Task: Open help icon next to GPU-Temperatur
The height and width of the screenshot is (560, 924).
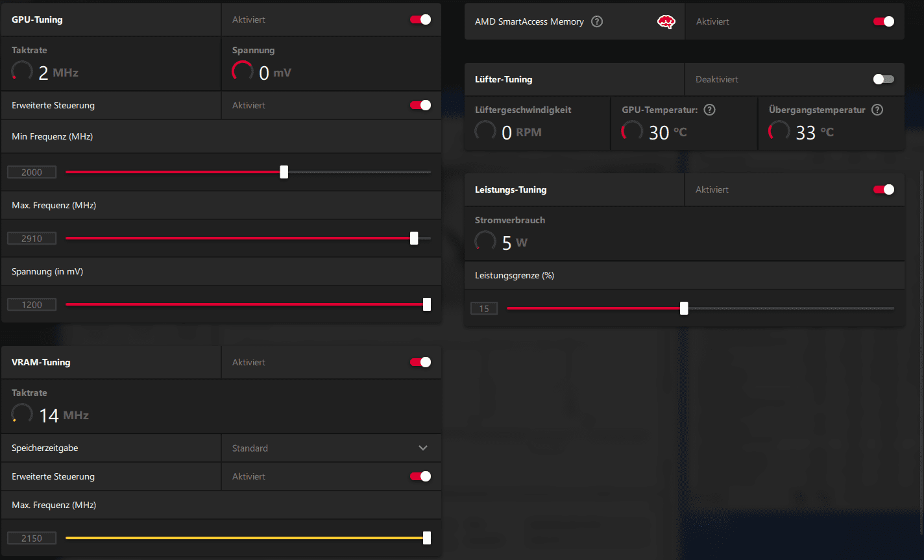Action: (x=709, y=110)
